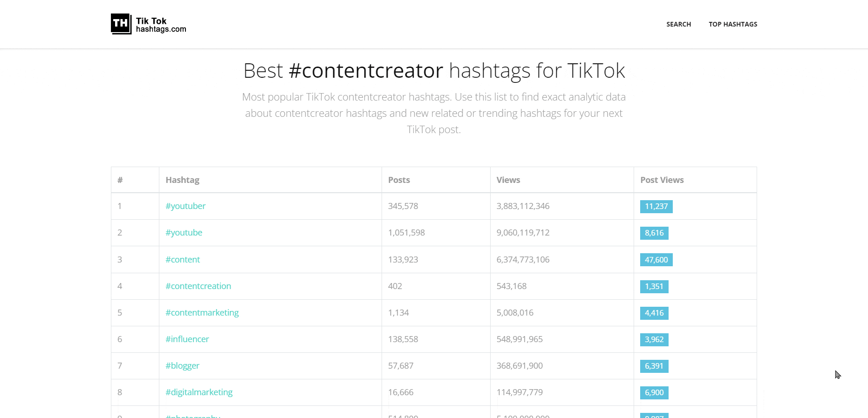Click the Hashtag column header
The height and width of the screenshot is (418, 868).
coord(182,180)
